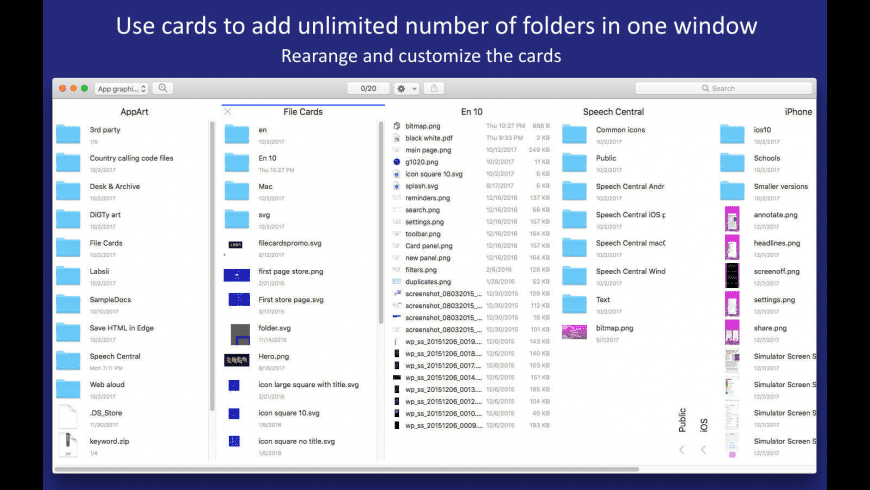Open Country calling code files folder icon
870x490 pixels.
(68, 163)
